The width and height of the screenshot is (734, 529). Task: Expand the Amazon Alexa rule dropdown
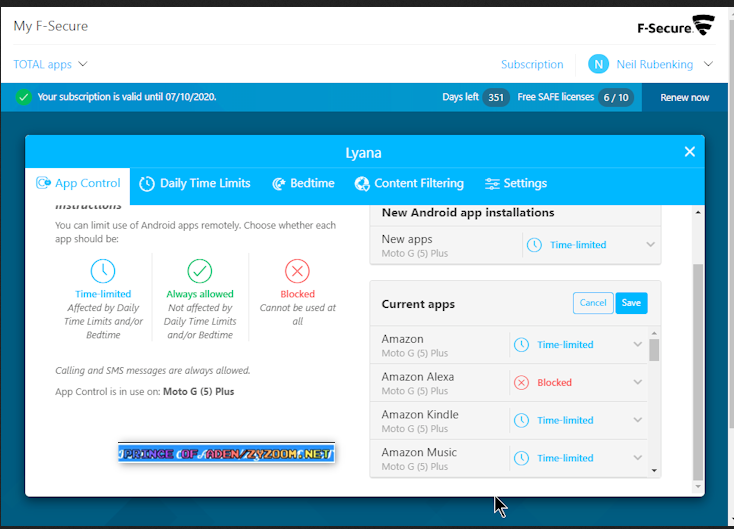point(638,382)
